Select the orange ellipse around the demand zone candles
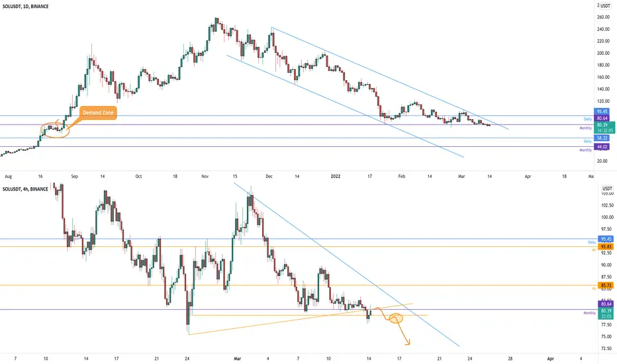The width and height of the screenshot is (617, 364). click(x=55, y=130)
